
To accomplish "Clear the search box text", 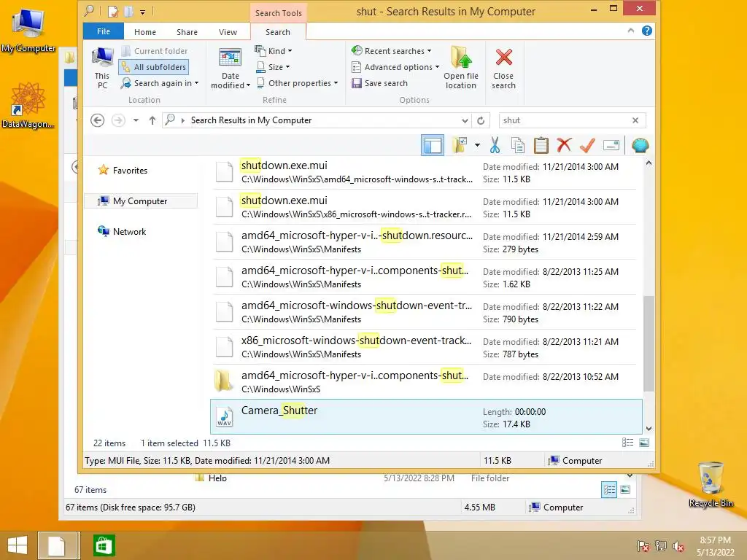I will click(x=635, y=120).
